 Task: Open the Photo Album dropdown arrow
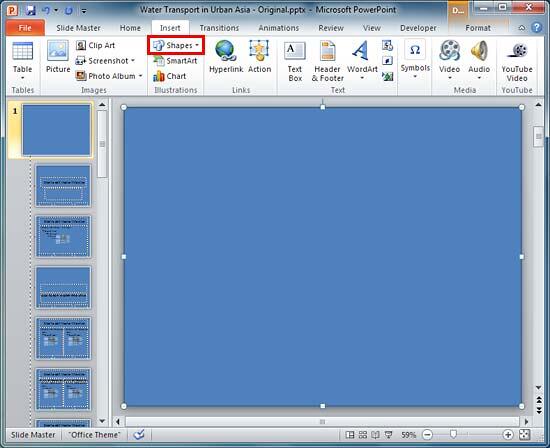[x=140, y=76]
